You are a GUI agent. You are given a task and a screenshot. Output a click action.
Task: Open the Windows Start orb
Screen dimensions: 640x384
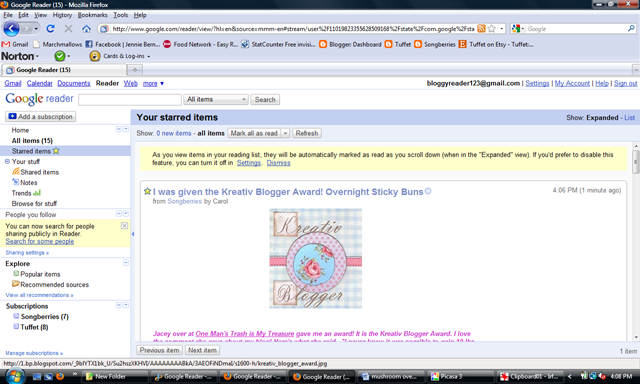click(14, 376)
